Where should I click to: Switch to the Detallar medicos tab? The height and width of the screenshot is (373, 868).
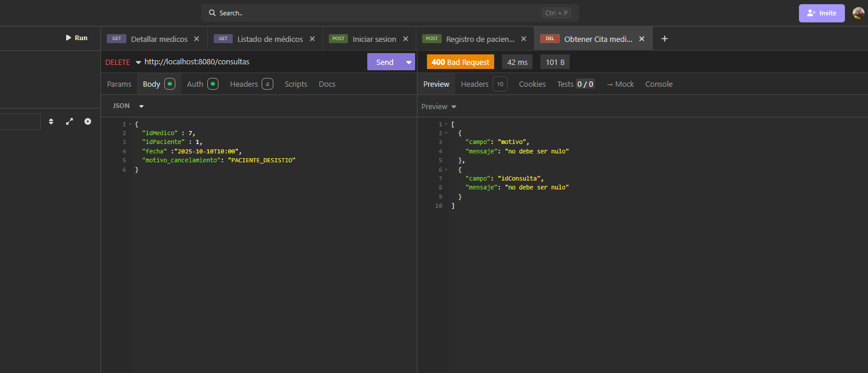pyautogui.click(x=154, y=39)
